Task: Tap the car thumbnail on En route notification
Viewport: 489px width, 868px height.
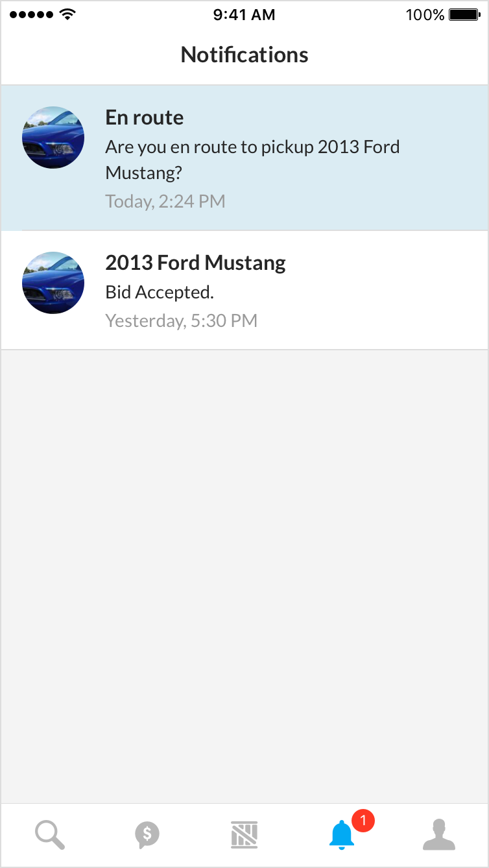Action: click(53, 138)
